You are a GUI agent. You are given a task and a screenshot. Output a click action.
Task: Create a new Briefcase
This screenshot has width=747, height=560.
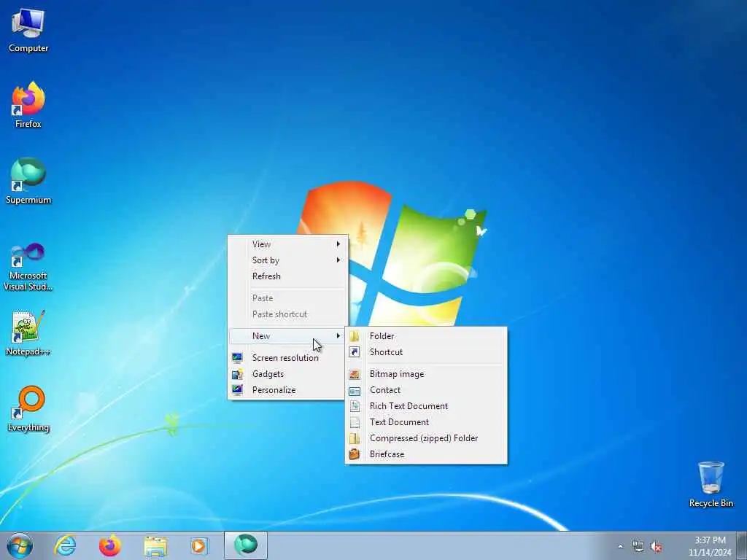426,454
